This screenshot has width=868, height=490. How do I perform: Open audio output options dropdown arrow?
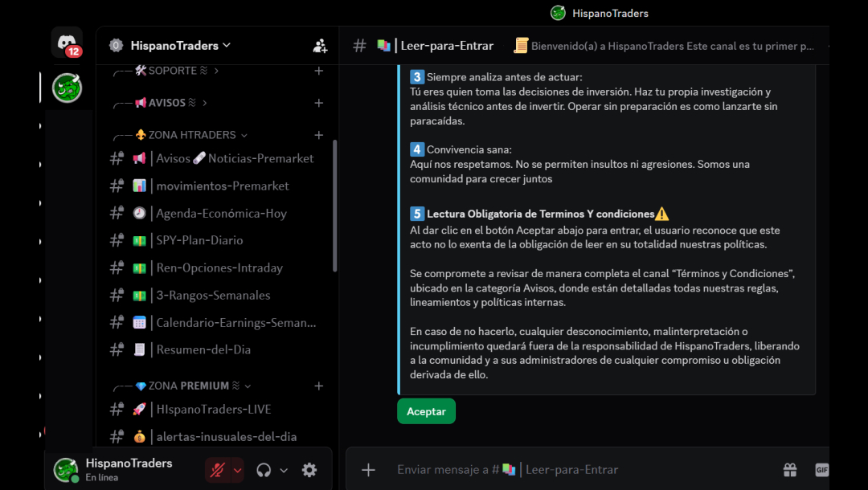pyautogui.click(x=284, y=471)
